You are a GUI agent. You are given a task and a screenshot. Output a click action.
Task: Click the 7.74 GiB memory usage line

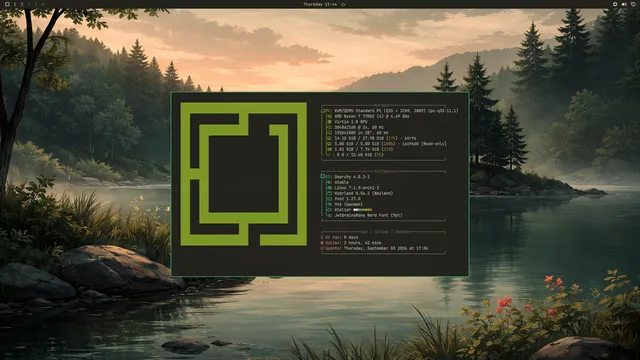(364, 149)
